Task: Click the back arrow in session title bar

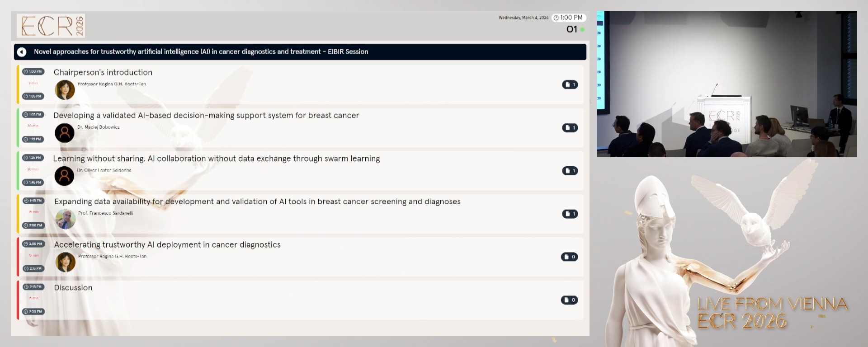Action: (x=22, y=52)
